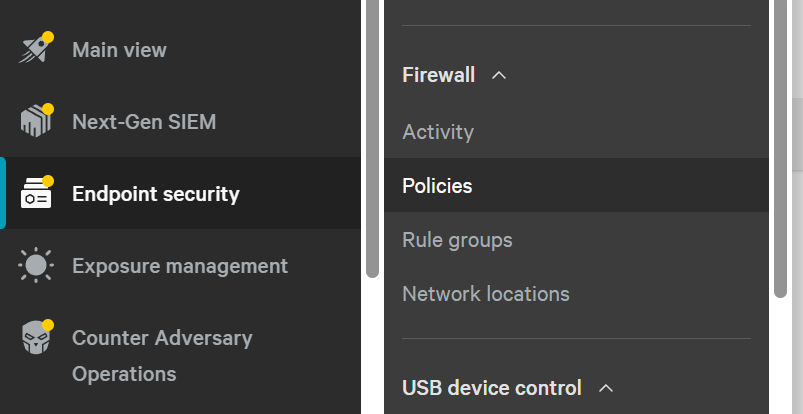The width and height of the screenshot is (803, 414).
Task: Click the USB device control heading
Action: coord(492,388)
